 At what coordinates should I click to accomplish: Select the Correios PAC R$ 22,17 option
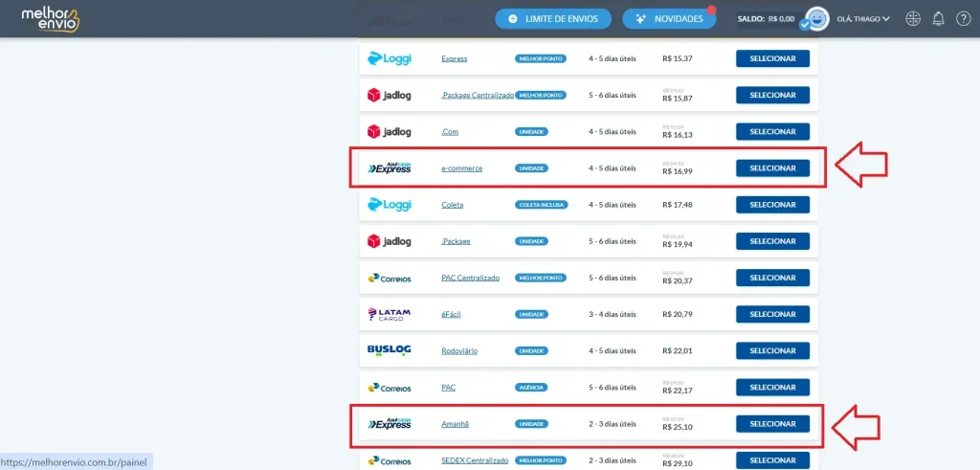pyautogui.click(x=772, y=388)
